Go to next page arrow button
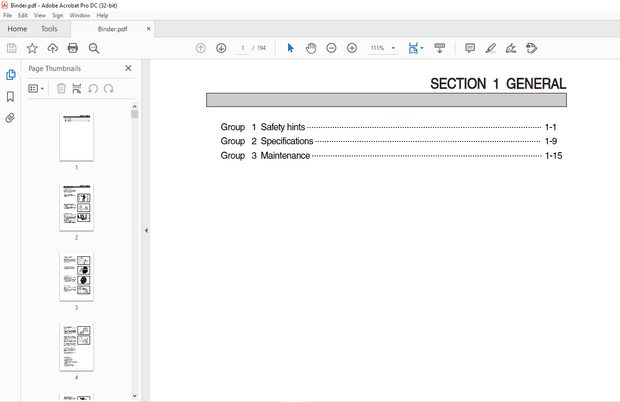The image size is (620, 402). pos(221,48)
